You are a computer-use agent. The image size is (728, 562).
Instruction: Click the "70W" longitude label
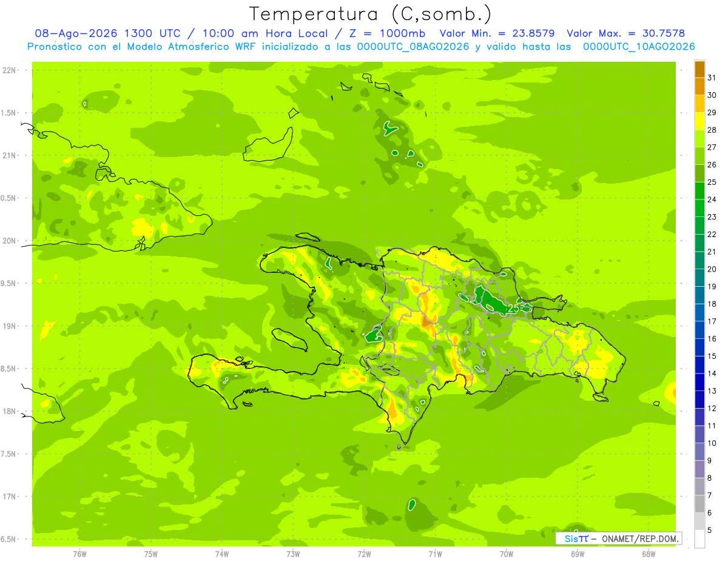coord(507,554)
